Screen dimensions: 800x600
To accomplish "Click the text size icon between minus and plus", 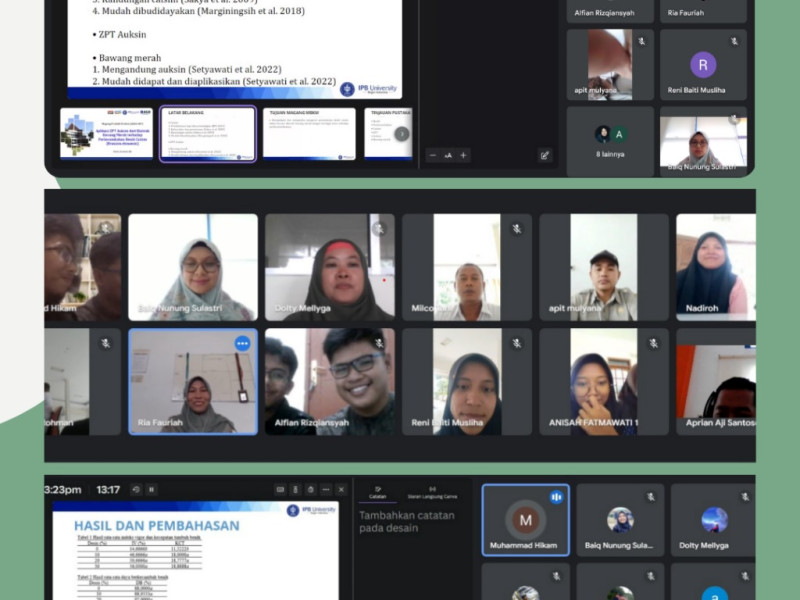I will (x=448, y=156).
